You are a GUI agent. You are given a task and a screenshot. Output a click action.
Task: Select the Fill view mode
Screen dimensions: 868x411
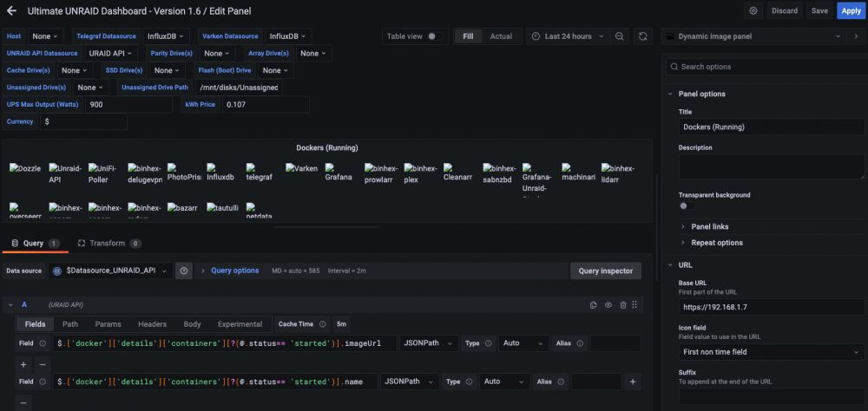469,36
